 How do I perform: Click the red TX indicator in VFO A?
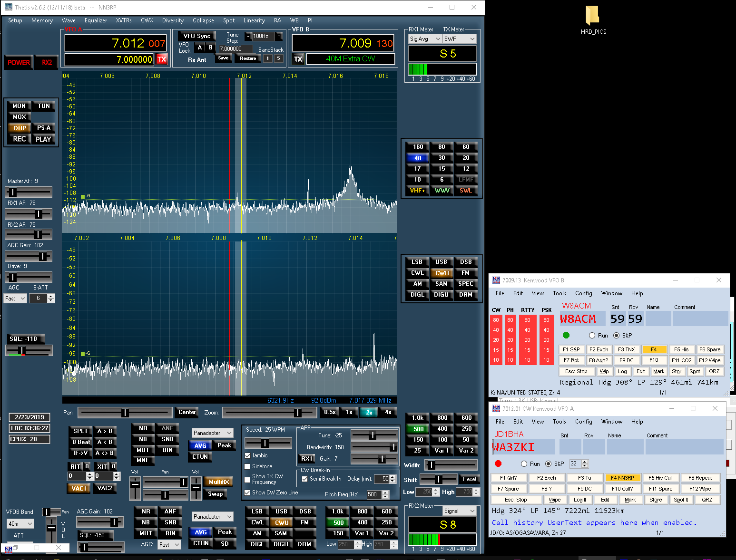(162, 59)
